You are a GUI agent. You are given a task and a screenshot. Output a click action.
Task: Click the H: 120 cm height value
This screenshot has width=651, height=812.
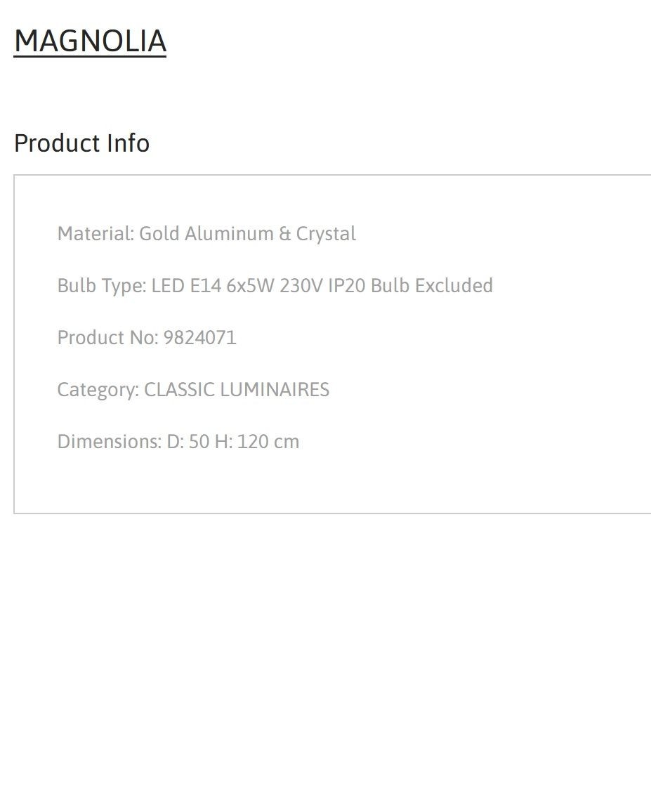click(257, 442)
